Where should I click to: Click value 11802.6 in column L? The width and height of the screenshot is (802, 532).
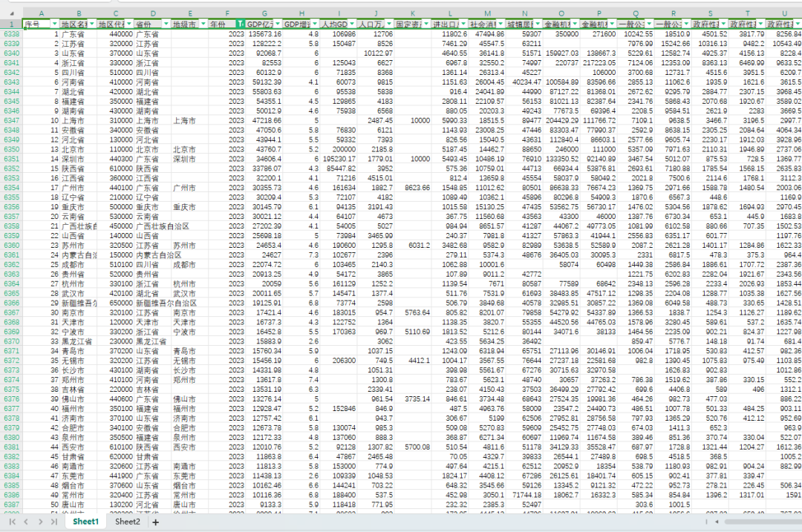pyautogui.click(x=450, y=34)
